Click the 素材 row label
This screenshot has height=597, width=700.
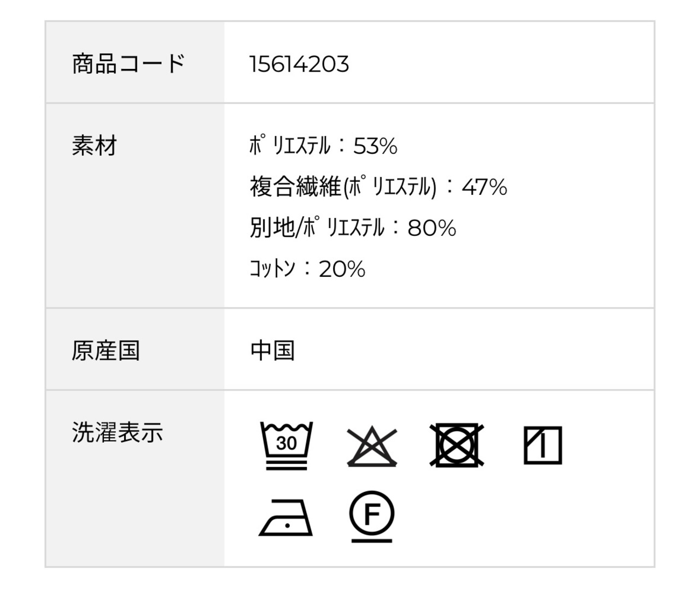(x=95, y=146)
